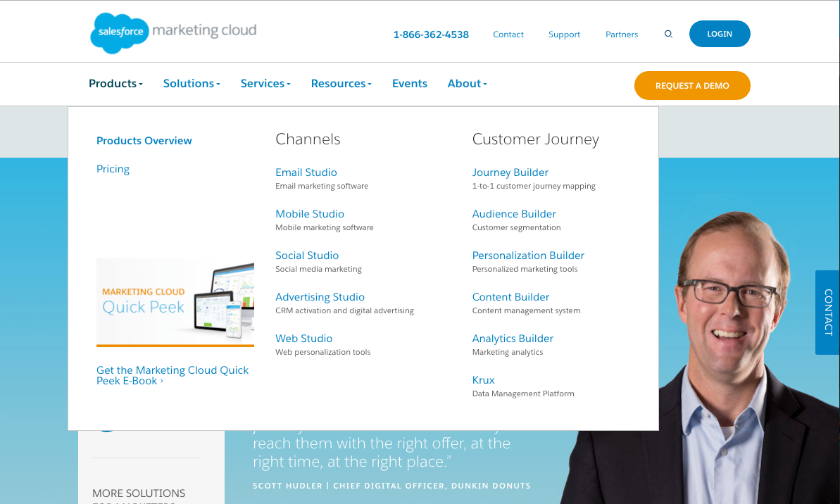Select Social Studio from Channels
The width and height of the screenshot is (840, 504).
coord(307,256)
